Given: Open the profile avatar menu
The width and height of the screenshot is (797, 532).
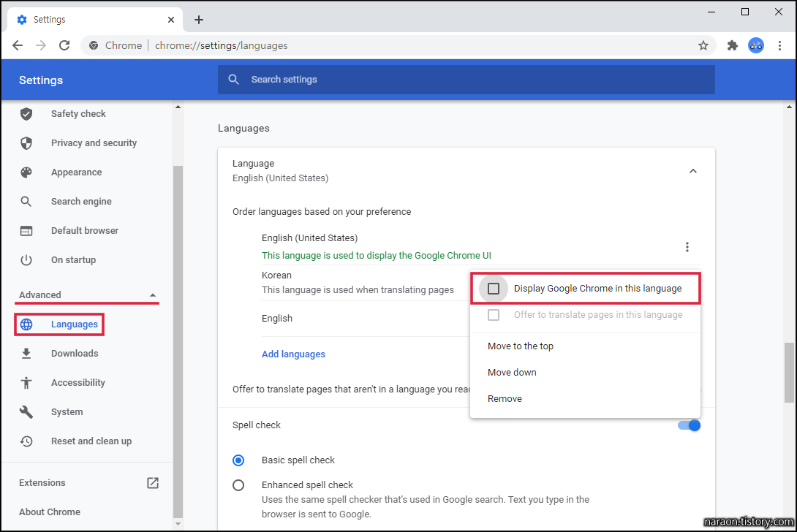Looking at the screenshot, I should [756, 45].
